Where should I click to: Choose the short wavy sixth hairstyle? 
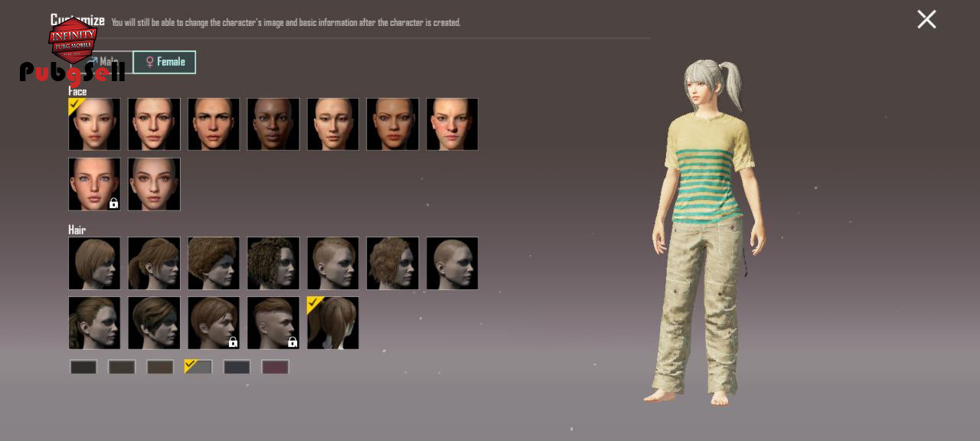pyautogui.click(x=393, y=263)
